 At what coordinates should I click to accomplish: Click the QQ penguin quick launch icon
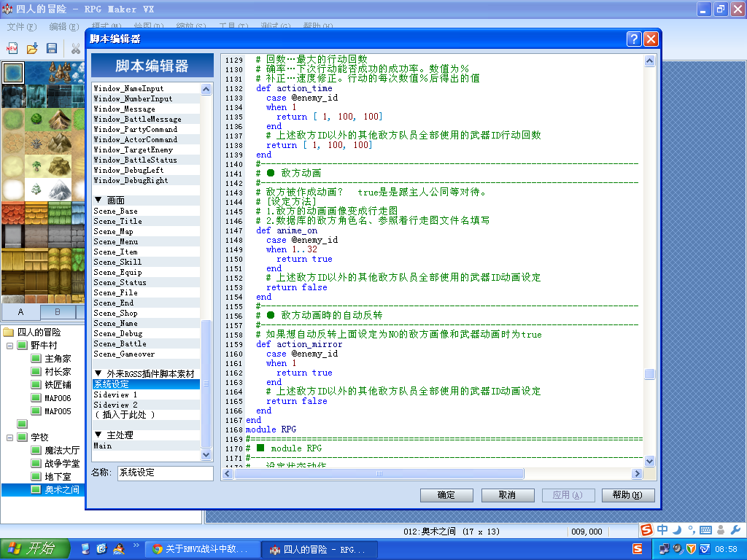[119, 549]
